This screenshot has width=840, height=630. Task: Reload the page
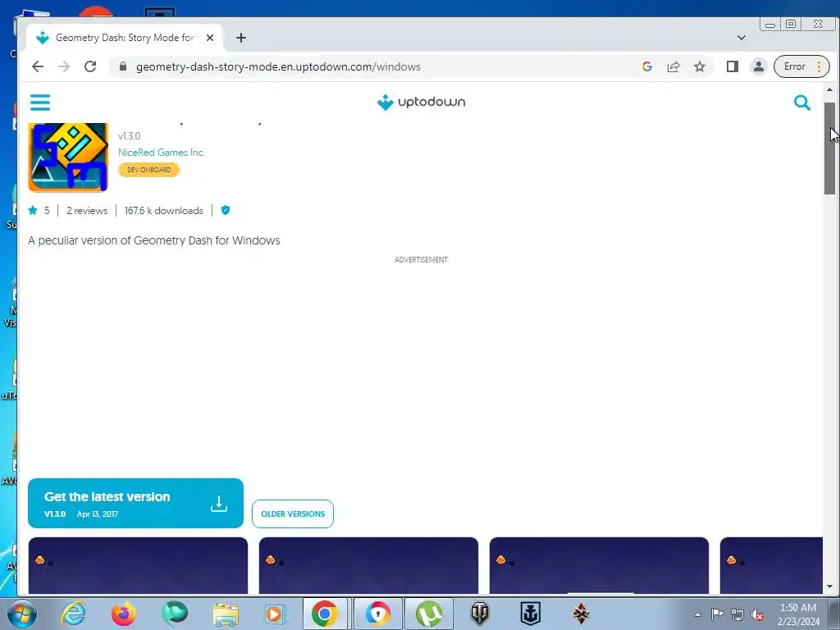[90, 66]
